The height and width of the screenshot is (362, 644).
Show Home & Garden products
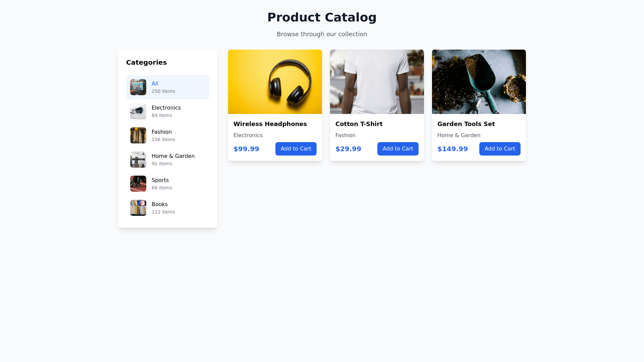point(173,156)
